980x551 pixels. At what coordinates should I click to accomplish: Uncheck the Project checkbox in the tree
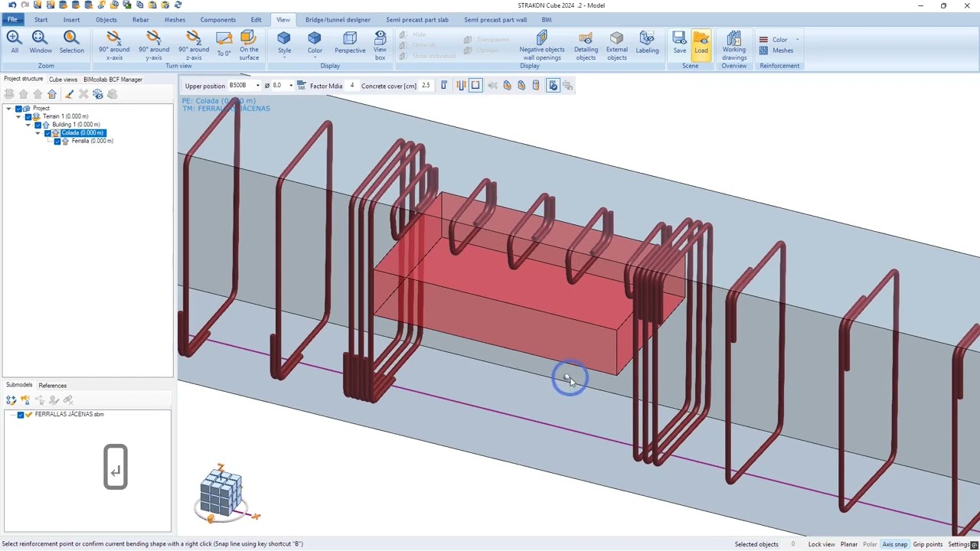19,109
